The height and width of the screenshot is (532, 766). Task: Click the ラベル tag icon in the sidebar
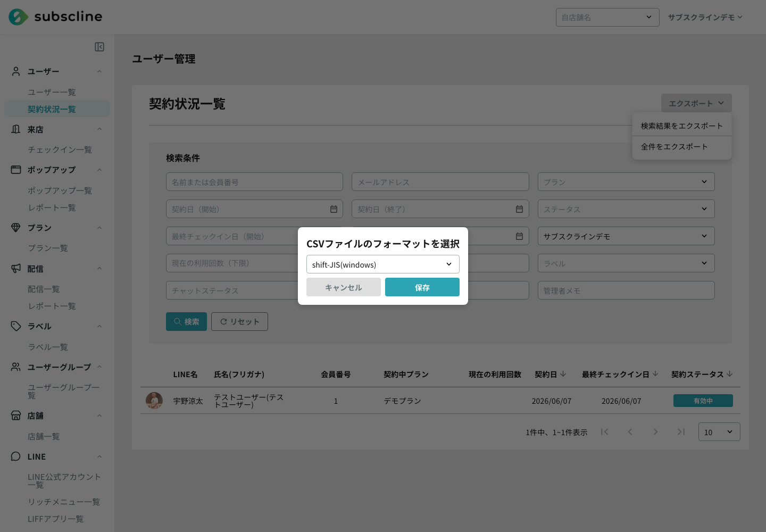pyautogui.click(x=16, y=326)
